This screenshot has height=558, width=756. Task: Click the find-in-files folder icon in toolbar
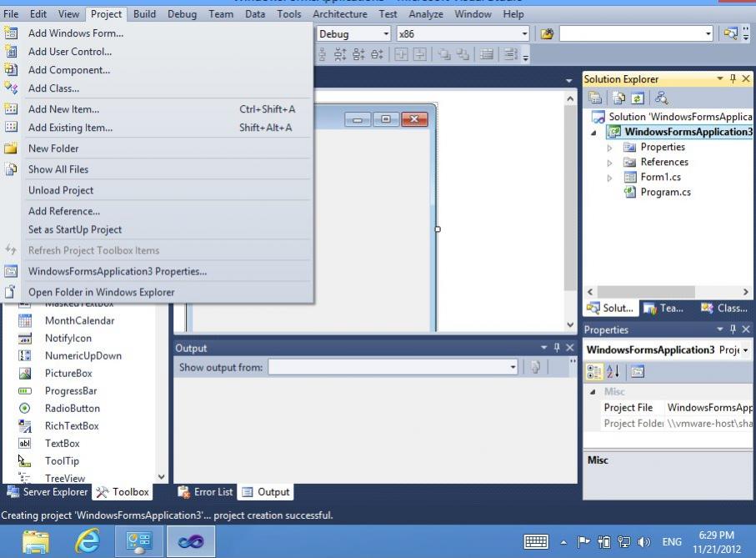pos(547,33)
